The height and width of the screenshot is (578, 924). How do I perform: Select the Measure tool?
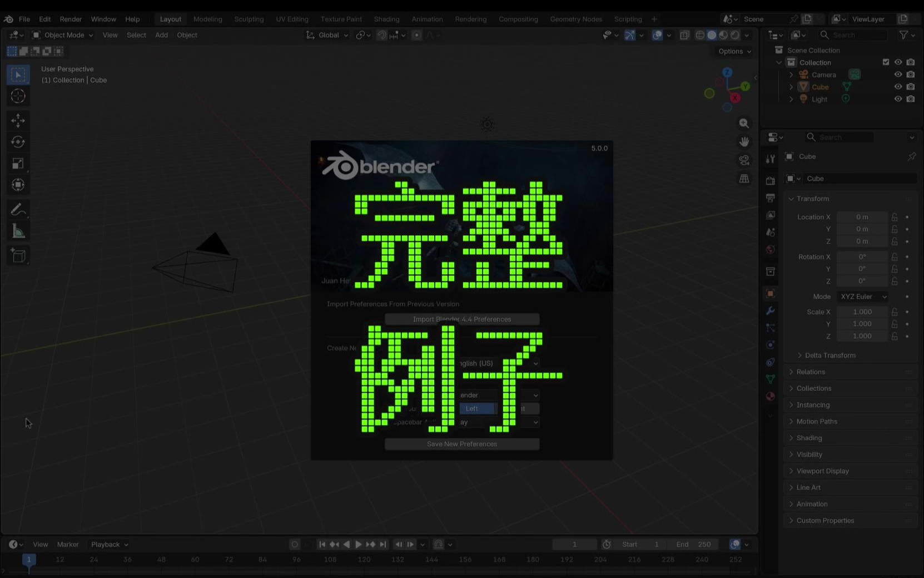[x=18, y=231]
